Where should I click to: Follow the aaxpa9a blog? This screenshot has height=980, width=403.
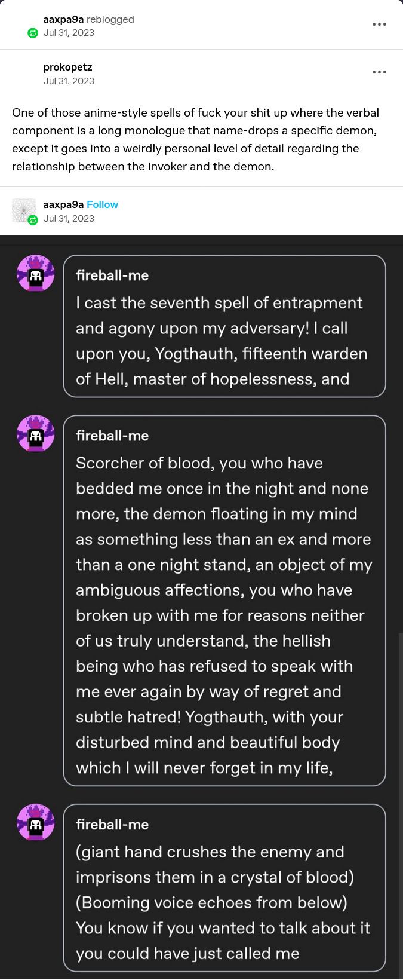[x=102, y=204]
